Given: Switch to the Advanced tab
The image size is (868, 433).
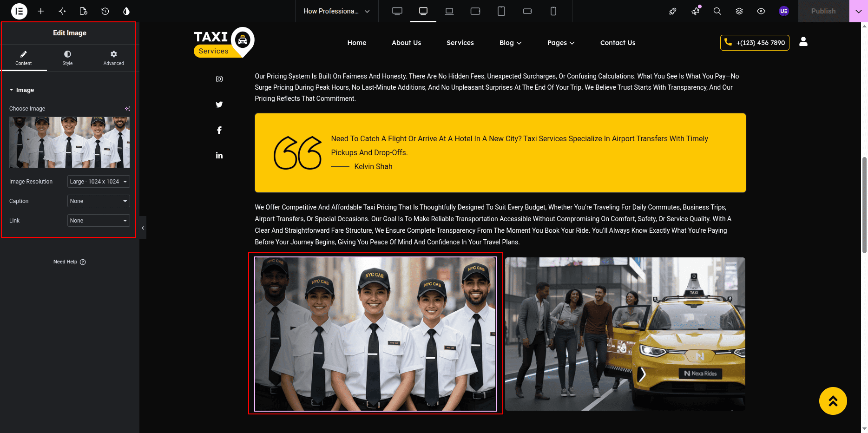Looking at the screenshot, I should click(x=114, y=58).
